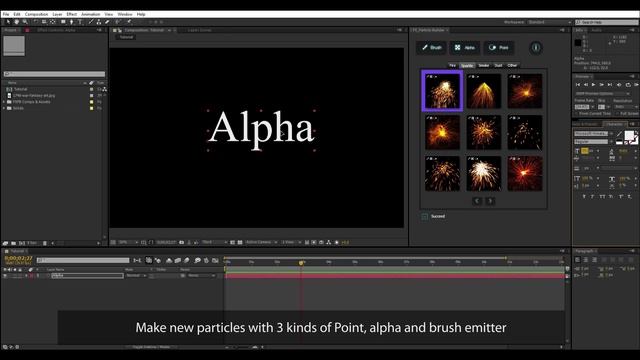Toggle loop option in Preview panel
This screenshot has width=640, height=360.
coord(628,84)
